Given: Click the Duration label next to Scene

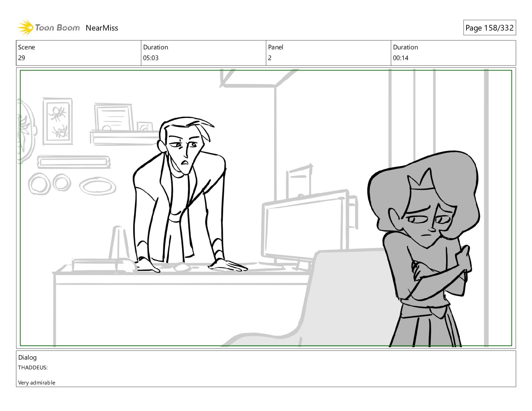Looking at the screenshot, I should [x=156, y=47].
